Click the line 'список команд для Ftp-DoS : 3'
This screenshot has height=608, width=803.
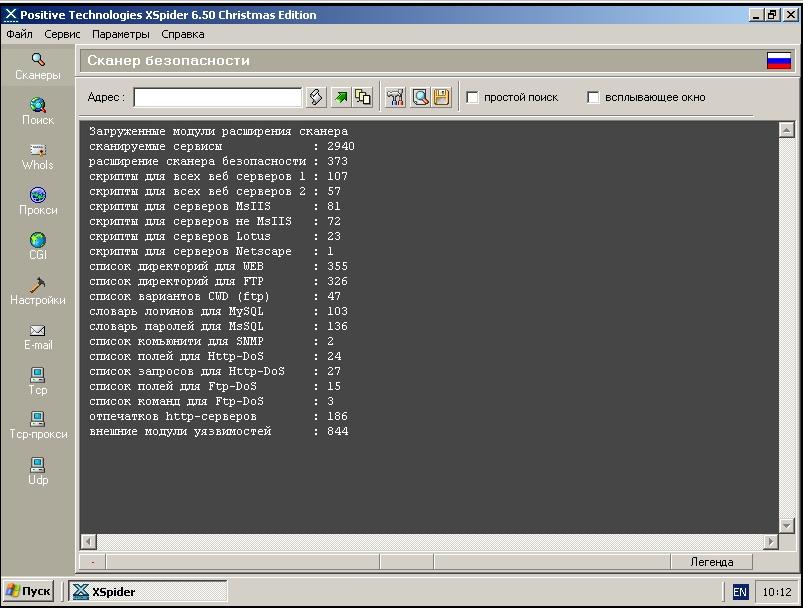click(211, 402)
